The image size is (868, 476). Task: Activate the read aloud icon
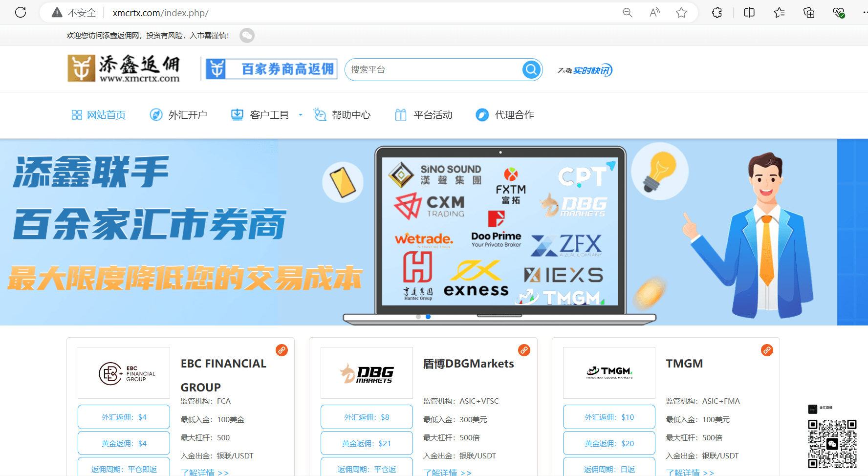point(654,13)
